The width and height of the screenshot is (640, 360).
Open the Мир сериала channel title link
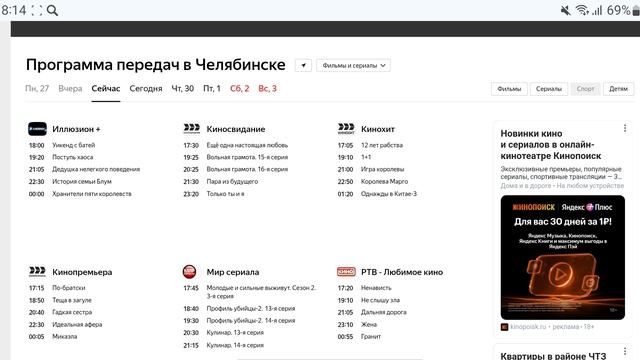[x=233, y=272]
